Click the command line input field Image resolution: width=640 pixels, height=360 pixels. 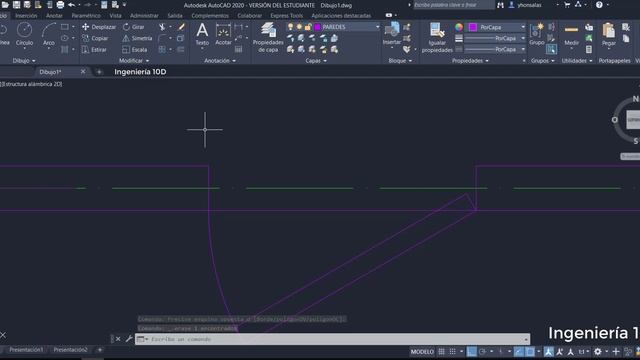[333, 339]
